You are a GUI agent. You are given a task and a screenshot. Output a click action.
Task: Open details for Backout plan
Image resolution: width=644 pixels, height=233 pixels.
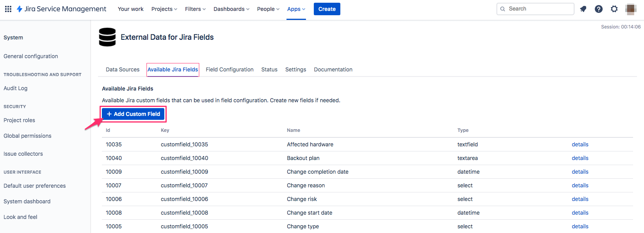click(x=580, y=158)
